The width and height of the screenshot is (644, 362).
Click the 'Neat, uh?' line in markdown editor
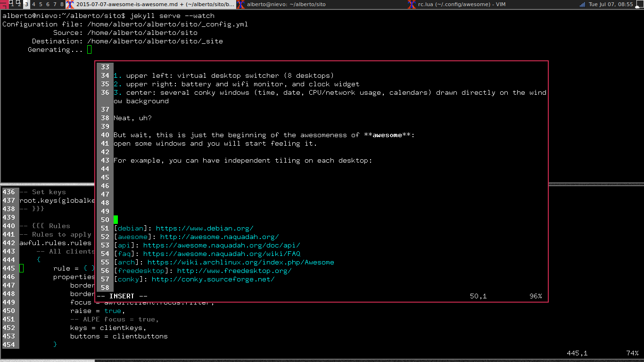[132, 118]
